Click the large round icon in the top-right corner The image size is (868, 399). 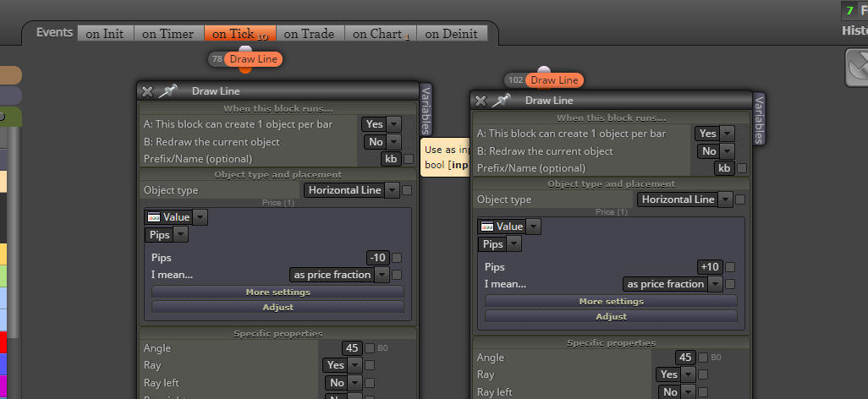coord(858,68)
